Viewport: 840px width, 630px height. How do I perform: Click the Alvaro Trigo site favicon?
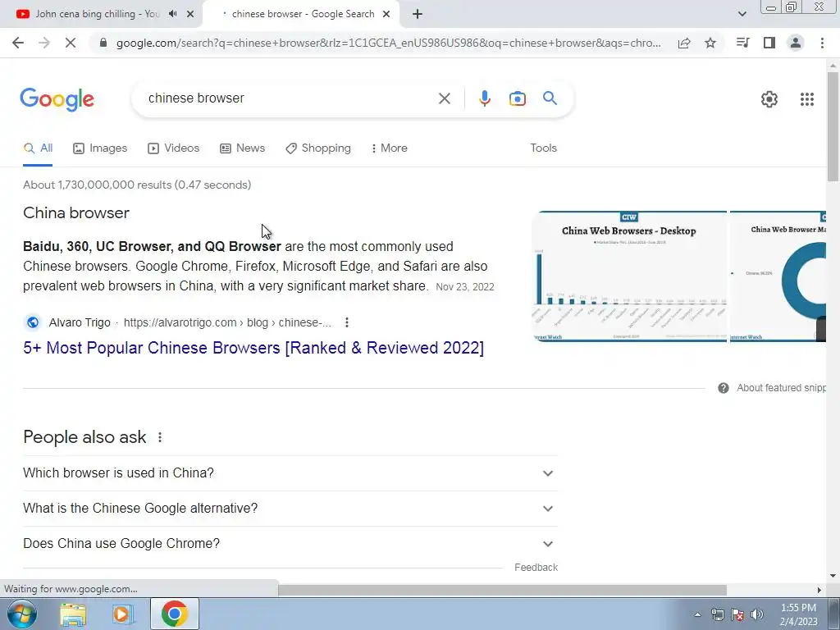33,322
